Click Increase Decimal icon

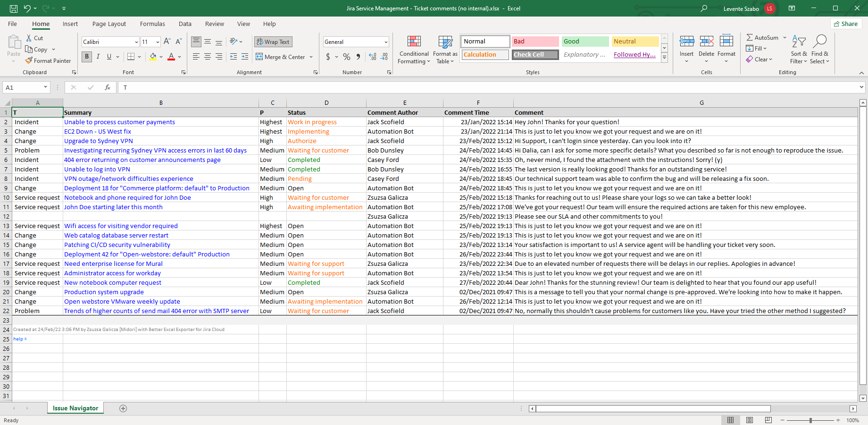(x=373, y=57)
